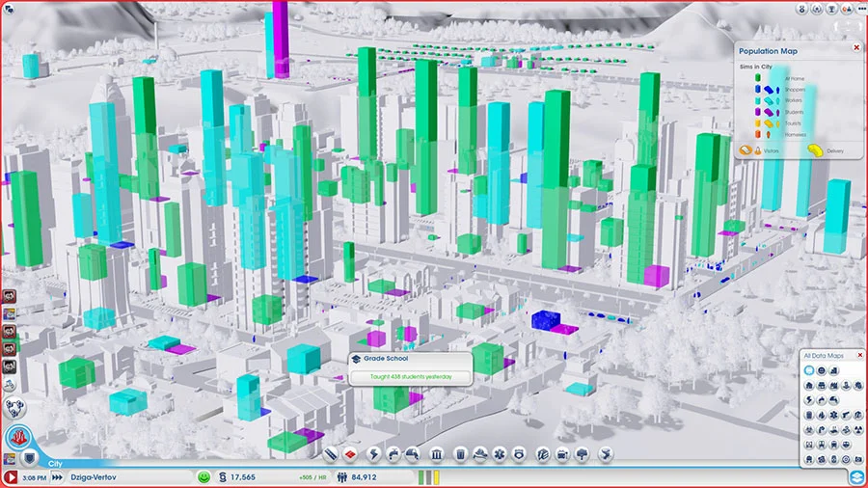Click the lowest advisor portrait

click(x=10, y=366)
